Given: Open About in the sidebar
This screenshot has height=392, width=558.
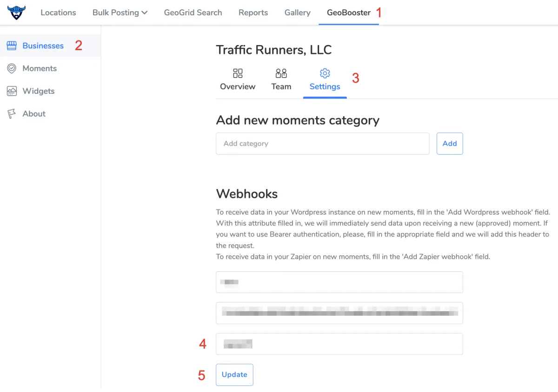Looking at the screenshot, I should click(x=34, y=114).
